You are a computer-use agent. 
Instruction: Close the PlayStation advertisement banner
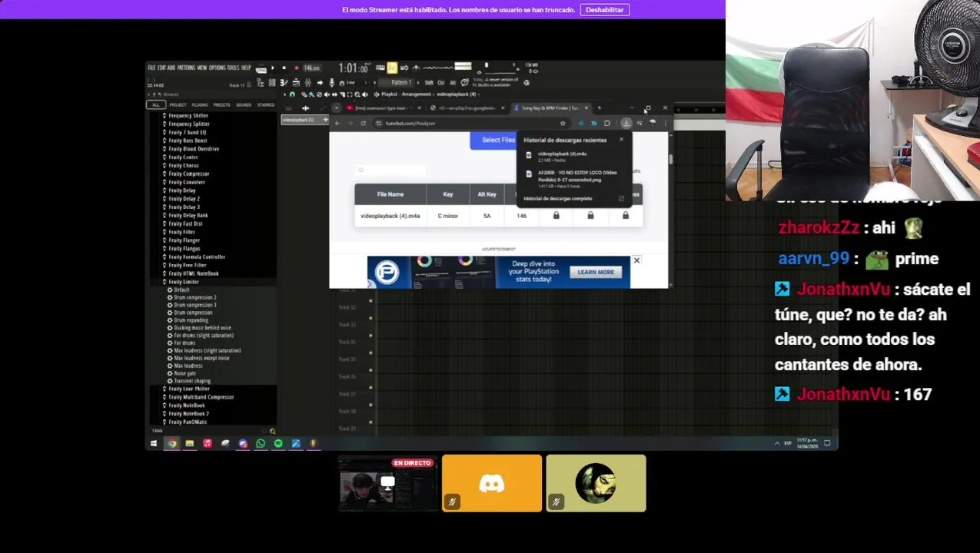tap(636, 260)
